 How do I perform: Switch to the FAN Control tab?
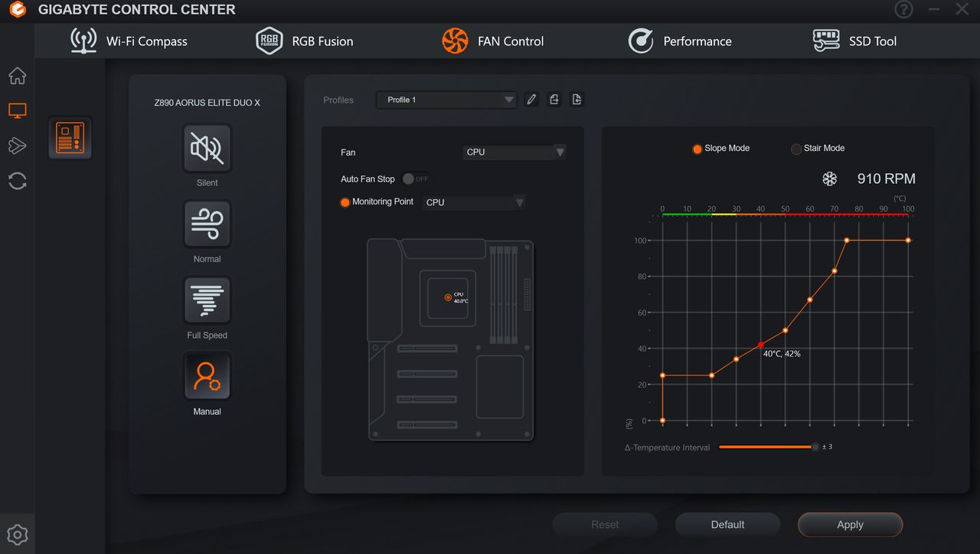point(493,41)
